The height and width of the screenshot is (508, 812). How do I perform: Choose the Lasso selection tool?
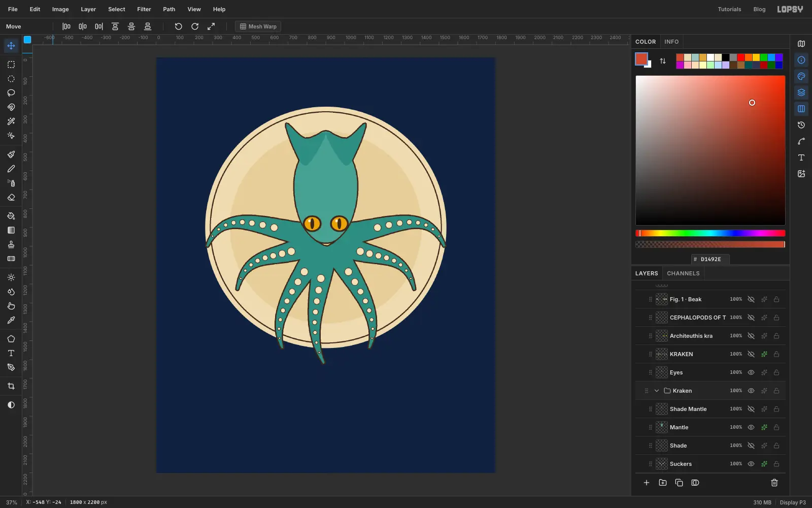tap(11, 93)
